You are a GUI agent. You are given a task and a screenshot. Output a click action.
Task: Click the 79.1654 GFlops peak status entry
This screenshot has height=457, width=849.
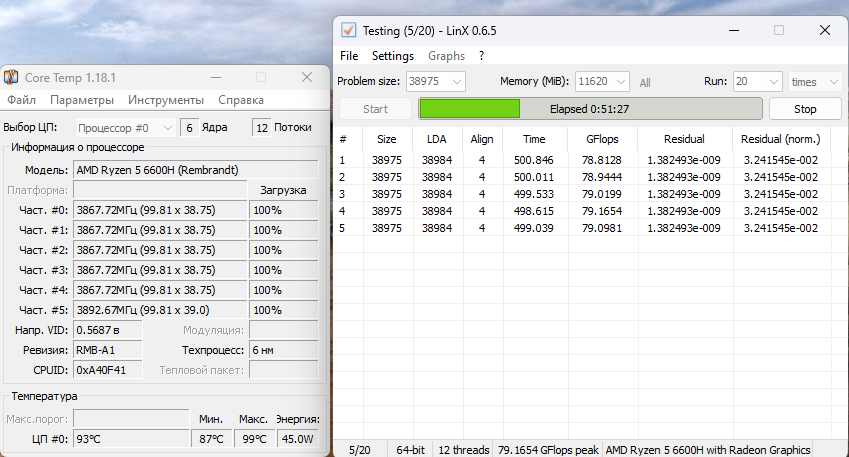point(548,450)
